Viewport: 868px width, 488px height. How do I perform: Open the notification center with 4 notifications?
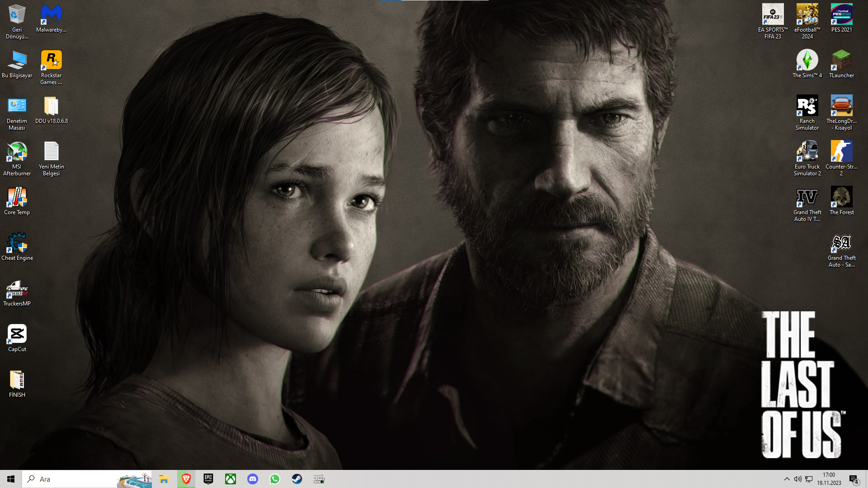pyautogui.click(x=854, y=479)
